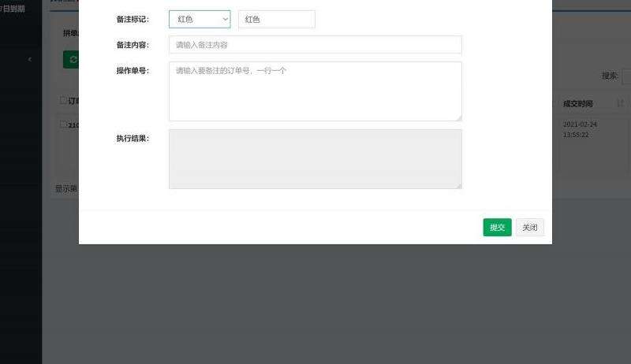Click the 红色 text field beside the dropdown
This screenshot has width=631, height=364.
point(276,20)
